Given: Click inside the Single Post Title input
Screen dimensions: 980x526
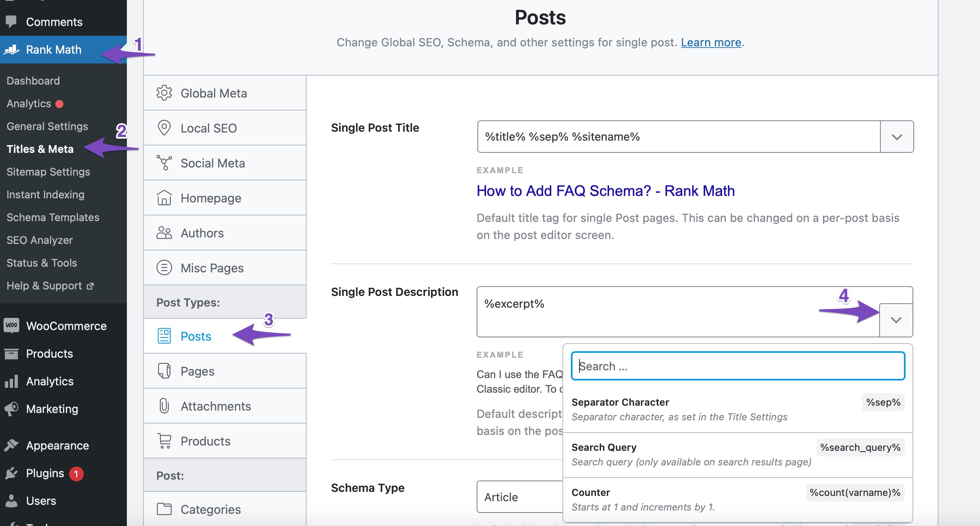Looking at the screenshot, I should coord(679,137).
